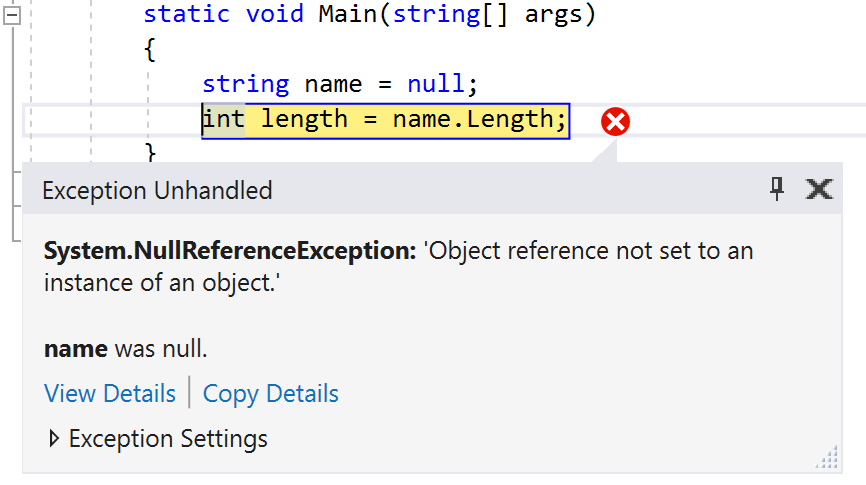Click the void keyword
The image size is (866, 485).
tap(275, 14)
